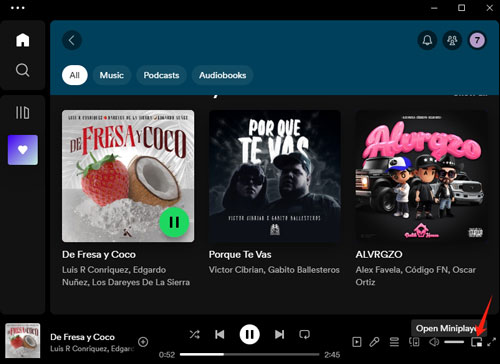
Task: Open Porque Te Vas album cover
Action: click(x=275, y=176)
